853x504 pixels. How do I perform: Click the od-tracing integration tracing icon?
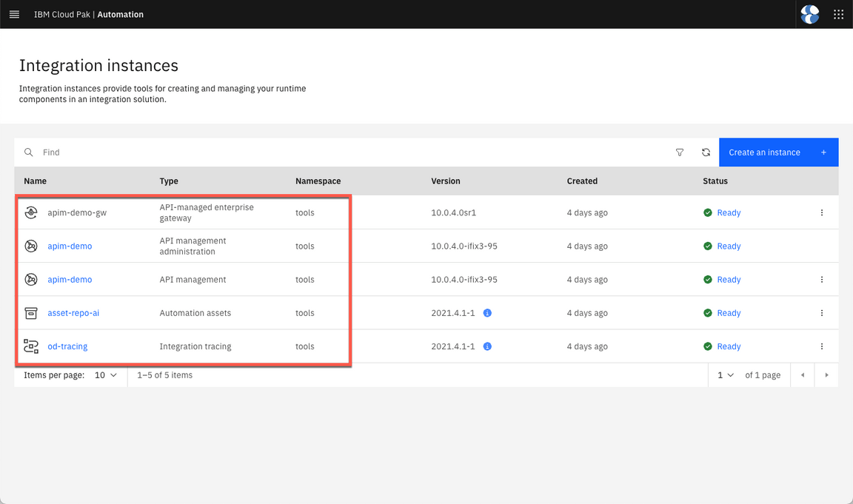31,346
